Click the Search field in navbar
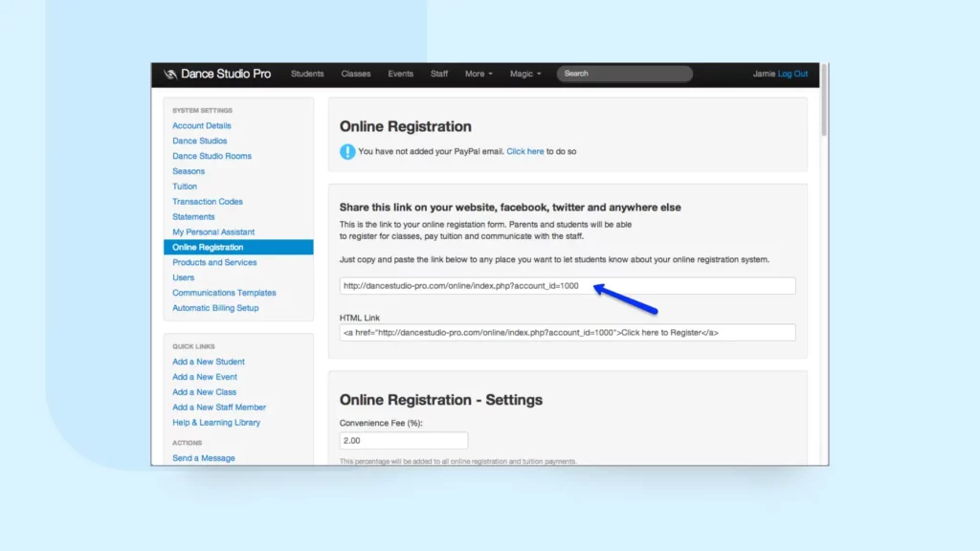Screen dimensions: 980x551 click(624, 74)
